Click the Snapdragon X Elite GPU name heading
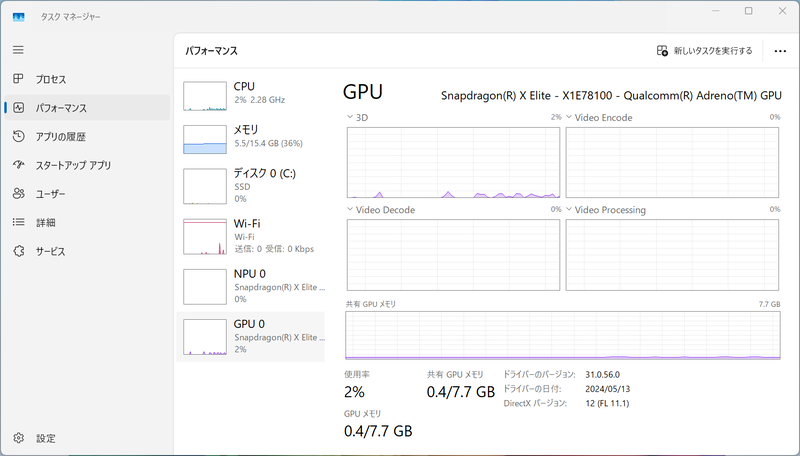800x456 pixels. tap(611, 95)
